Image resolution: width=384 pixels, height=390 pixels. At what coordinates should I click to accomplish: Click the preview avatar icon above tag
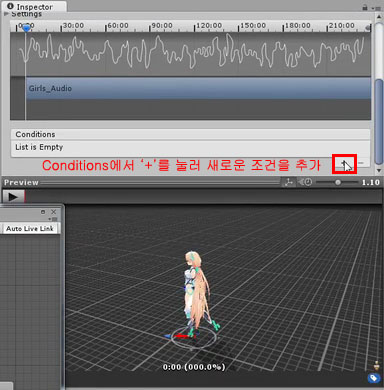pyautogui.click(x=377, y=365)
